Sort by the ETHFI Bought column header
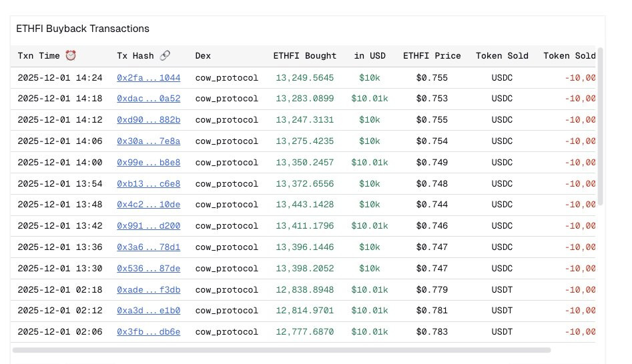 [304, 56]
